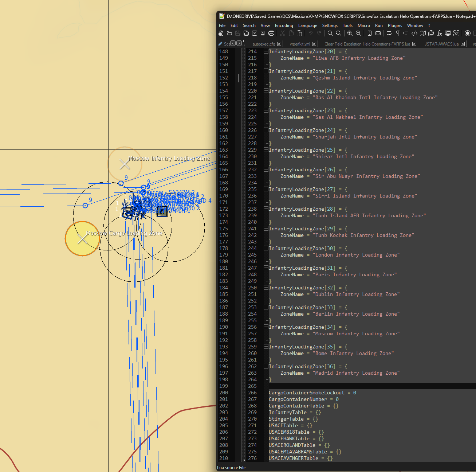Toggle the Word Wrap toolbar icon
Image resolution: width=476 pixels, height=472 pixels.
(389, 33)
